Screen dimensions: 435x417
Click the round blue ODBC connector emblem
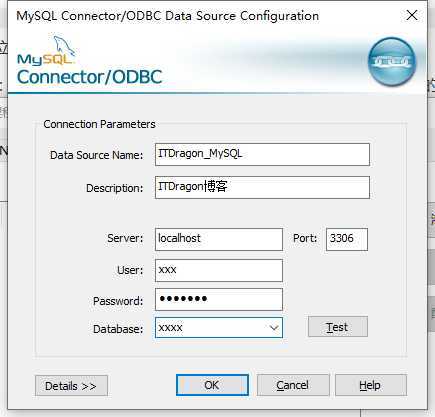point(392,62)
